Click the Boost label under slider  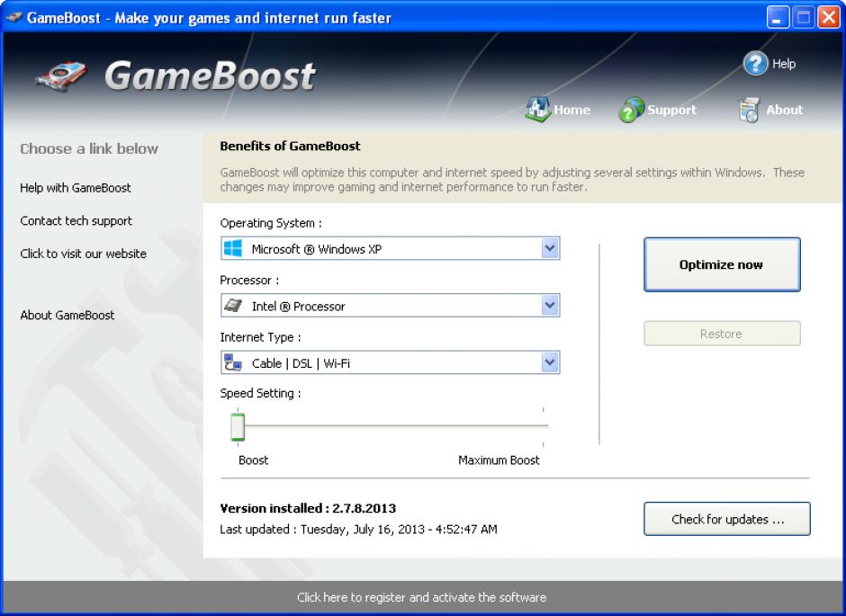(253, 460)
